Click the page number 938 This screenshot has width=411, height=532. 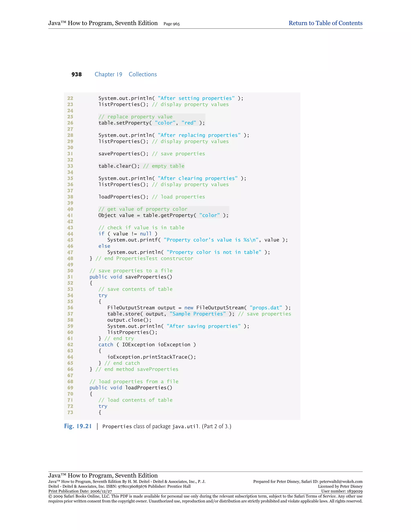point(76,74)
